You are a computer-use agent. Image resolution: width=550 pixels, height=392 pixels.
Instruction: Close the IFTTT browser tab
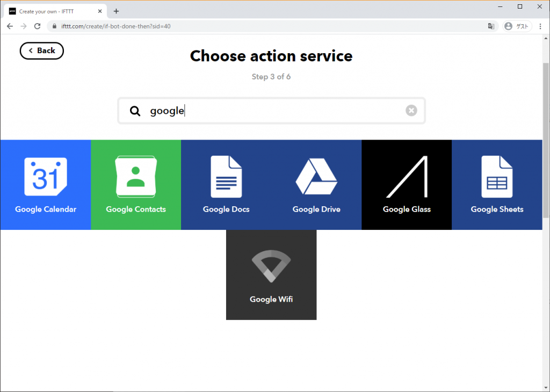pos(100,11)
